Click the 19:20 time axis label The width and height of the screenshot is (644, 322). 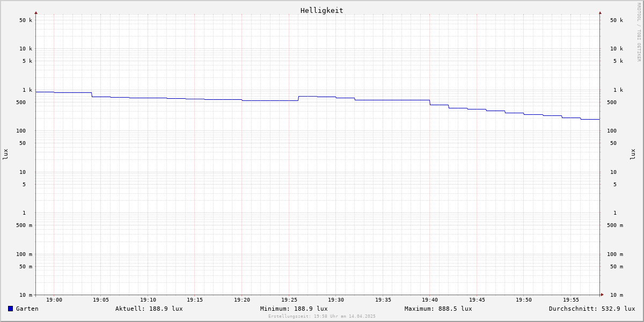242,300
